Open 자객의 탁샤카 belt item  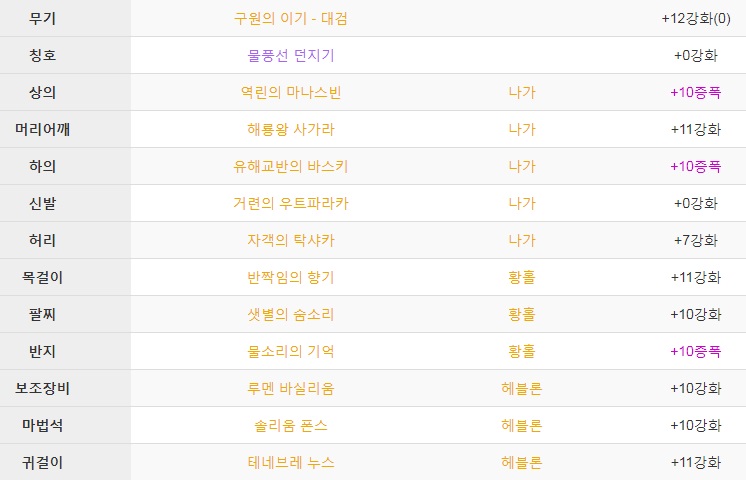click(x=290, y=240)
